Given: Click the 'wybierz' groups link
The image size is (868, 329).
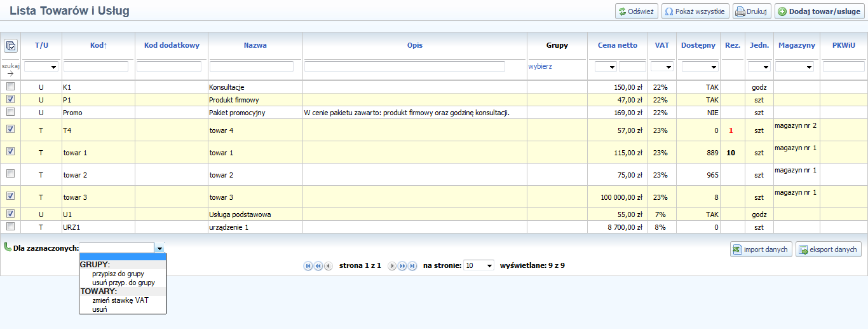Looking at the screenshot, I should 539,66.
